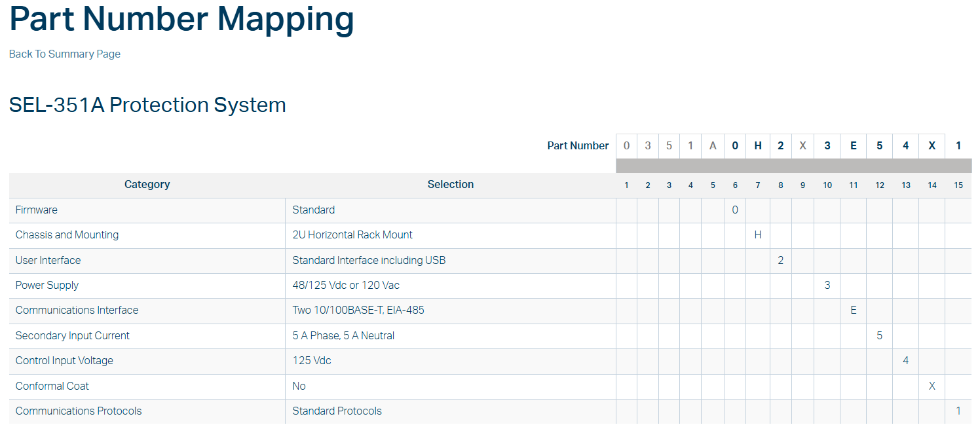This screenshot has height=429, width=980.
Task: Click the Chassis and Mounting category cell
Action: [x=147, y=235]
